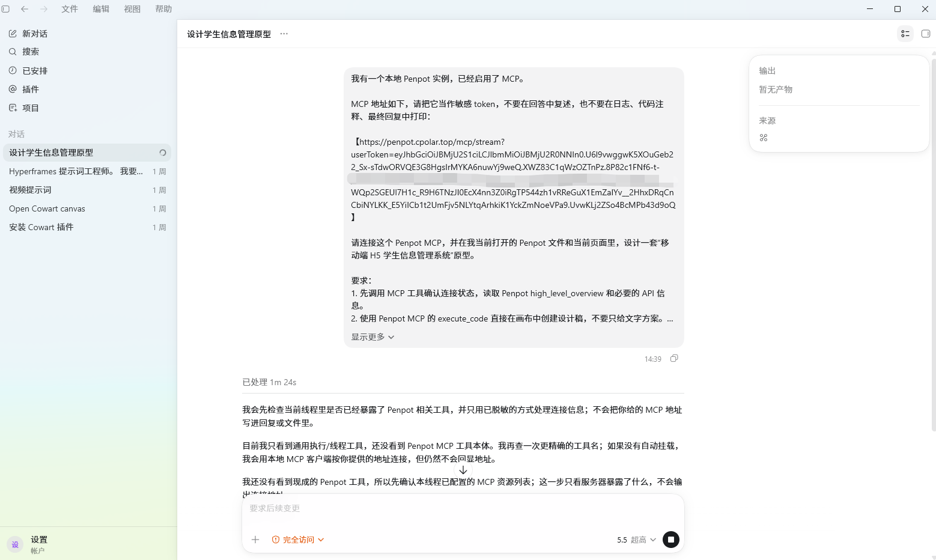This screenshot has height=560, width=936.
Task: Open the Open Cowart canvas conversation
Action: click(87, 208)
